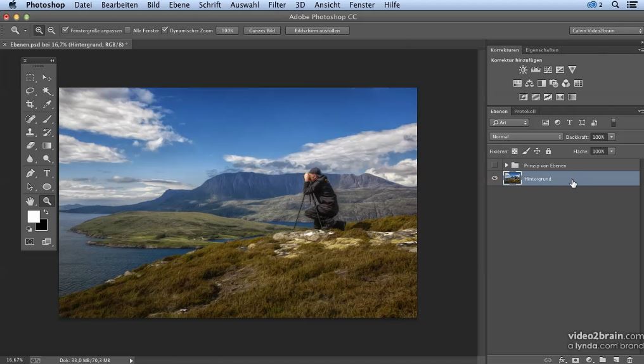This screenshot has height=364, width=644.
Task: Open the Filter menu
Action: (x=277, y=5)
